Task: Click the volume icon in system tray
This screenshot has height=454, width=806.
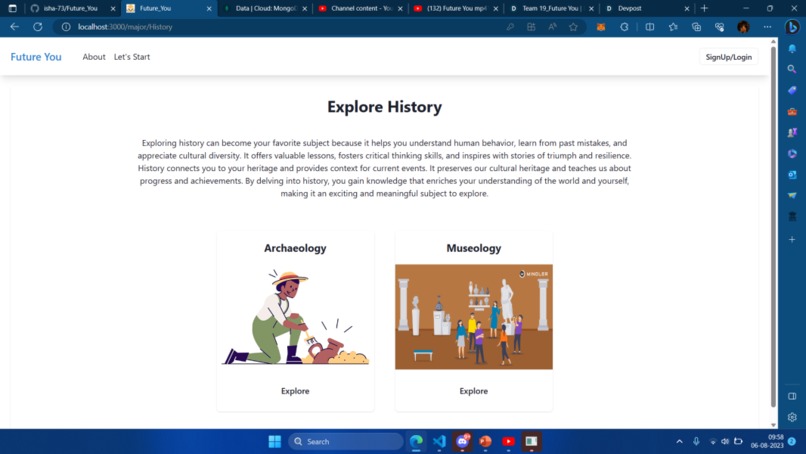Action: click(x=725, y=441)
